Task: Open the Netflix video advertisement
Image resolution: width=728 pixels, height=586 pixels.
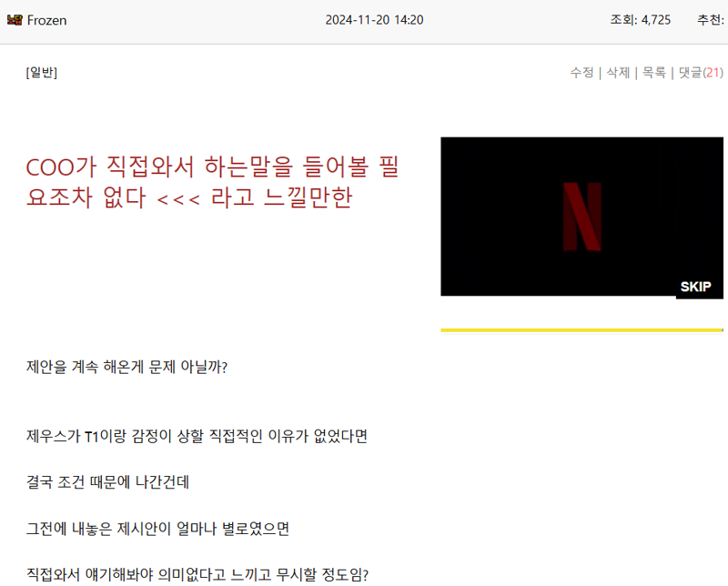Action: coord(581,217)
